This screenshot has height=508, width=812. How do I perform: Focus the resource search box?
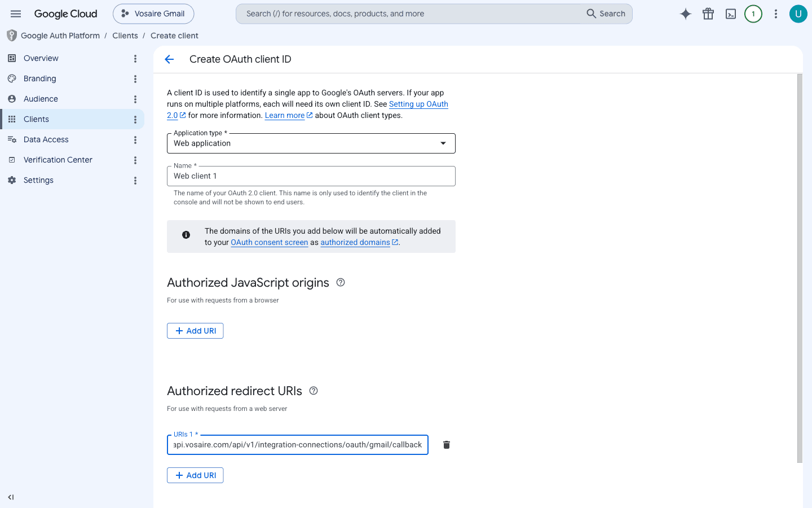[x=409, y=14]
